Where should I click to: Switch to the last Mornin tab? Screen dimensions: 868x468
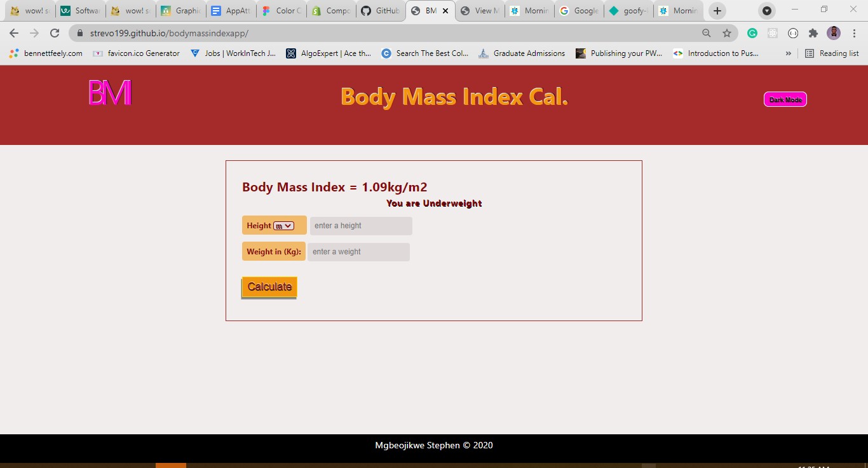tap(679, 11)
